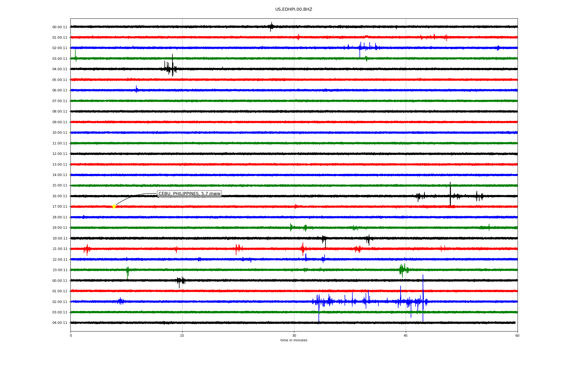588x368 pixels.
Task: Click the 60 tick at axis end
Action: pyautogui.click(x=517, y=335)
